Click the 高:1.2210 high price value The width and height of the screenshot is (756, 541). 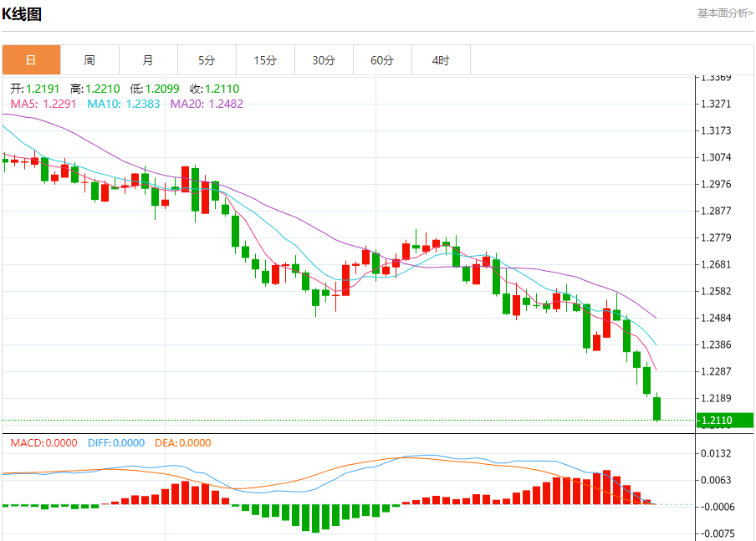click(x=95, y=89)
